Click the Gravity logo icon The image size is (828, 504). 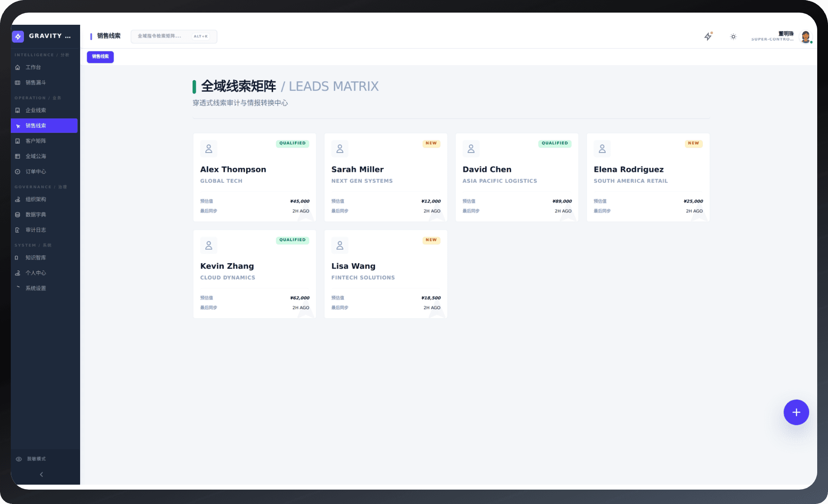pos(18,36)
